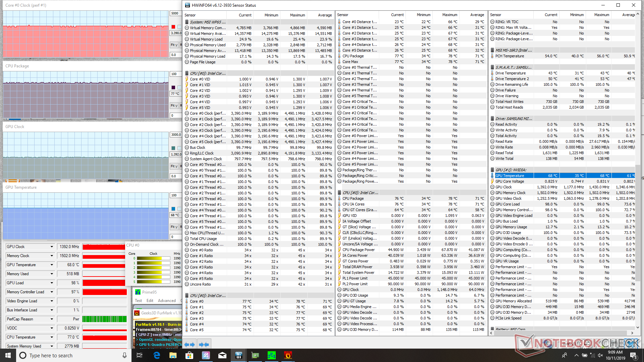Screen dimensions: 644x362
Task: Click the icon beside Total CPU Usage
Action: [x=187, y=239]
